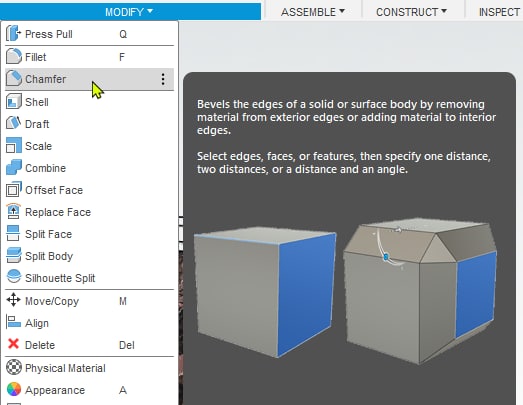Click the 'Select edges, faces' tooltip text
Viewport: 523px width, 405px height.
[344, 162]
